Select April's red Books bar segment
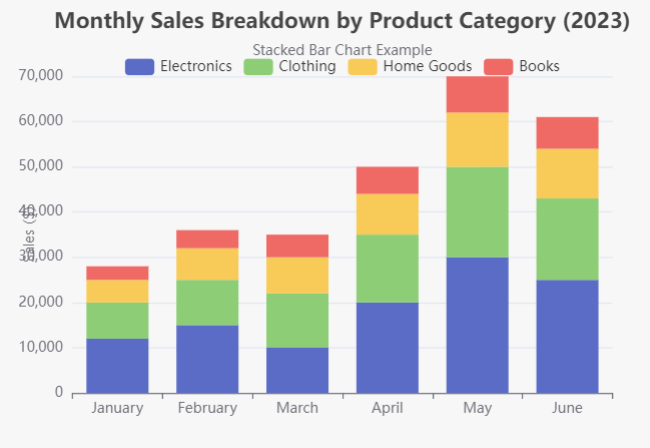 pyautogui.click(x=387, y=180)
